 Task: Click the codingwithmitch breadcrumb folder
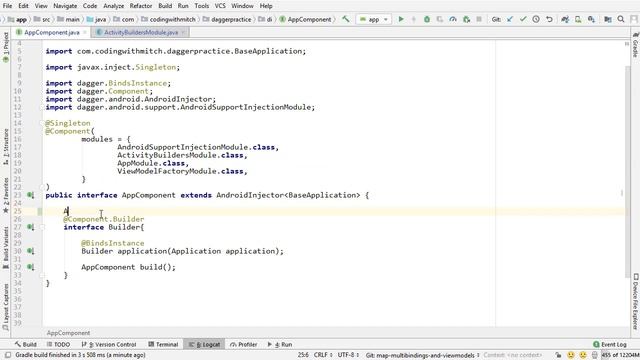[x=168, y=19]
